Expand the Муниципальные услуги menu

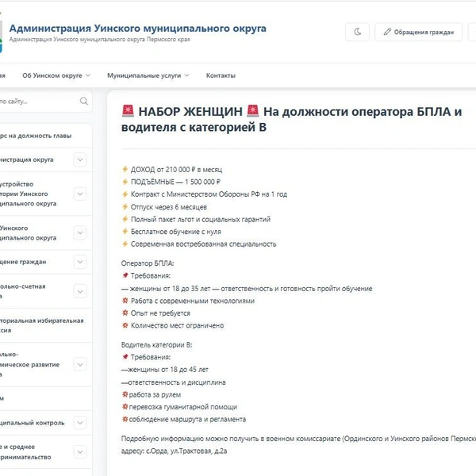[148, 75]
